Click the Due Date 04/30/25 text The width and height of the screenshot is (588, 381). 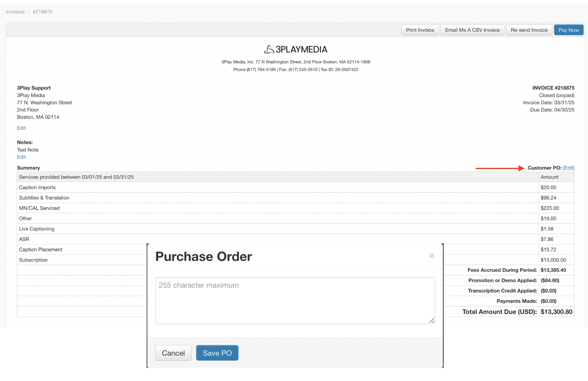pyautogui.click(x=552, y=110)
